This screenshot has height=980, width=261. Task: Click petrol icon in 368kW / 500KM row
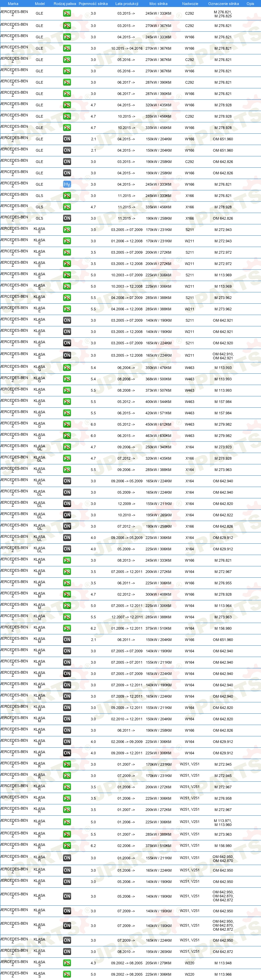coord(67,379)
